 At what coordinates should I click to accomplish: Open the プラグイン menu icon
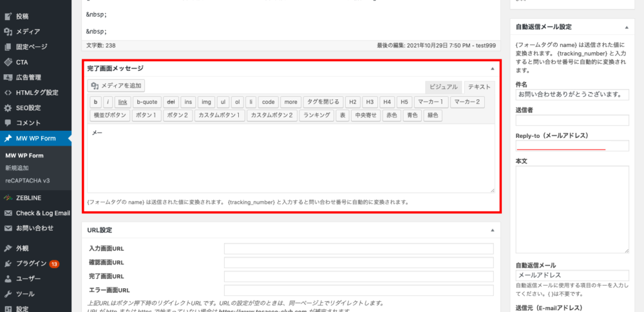[8, 263]
